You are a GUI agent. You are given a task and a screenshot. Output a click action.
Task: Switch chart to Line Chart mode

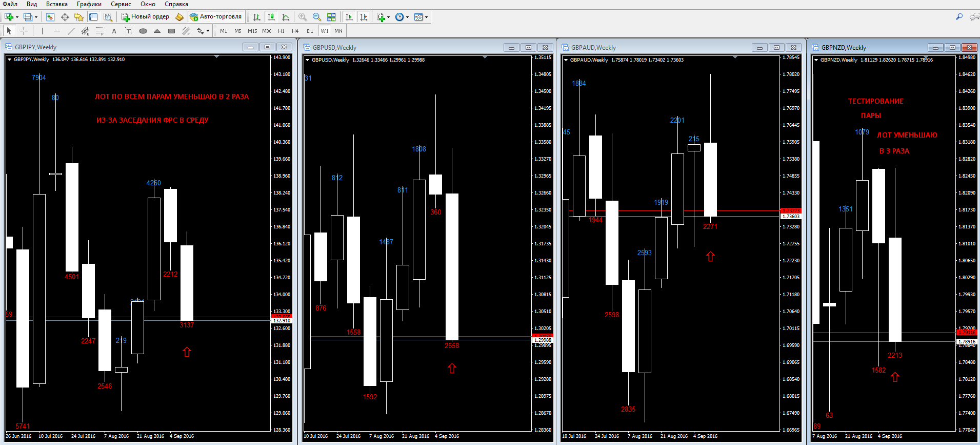coord(286,17)
